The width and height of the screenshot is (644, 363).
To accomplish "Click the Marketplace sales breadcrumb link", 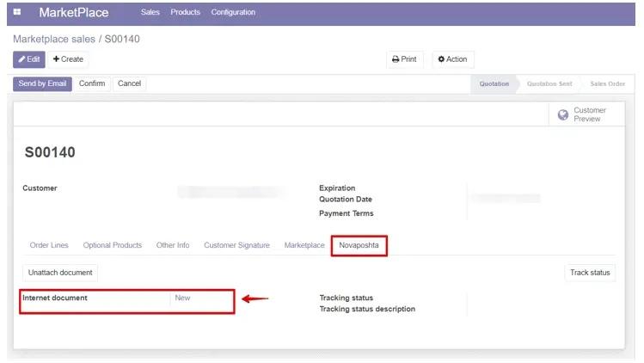I will (55, 39).
